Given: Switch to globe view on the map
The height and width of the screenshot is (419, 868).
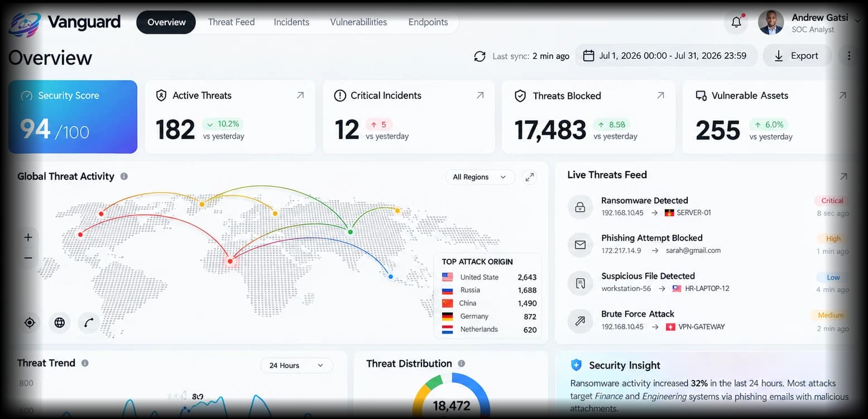Looking at the screenshot, I should coord(60,322).
